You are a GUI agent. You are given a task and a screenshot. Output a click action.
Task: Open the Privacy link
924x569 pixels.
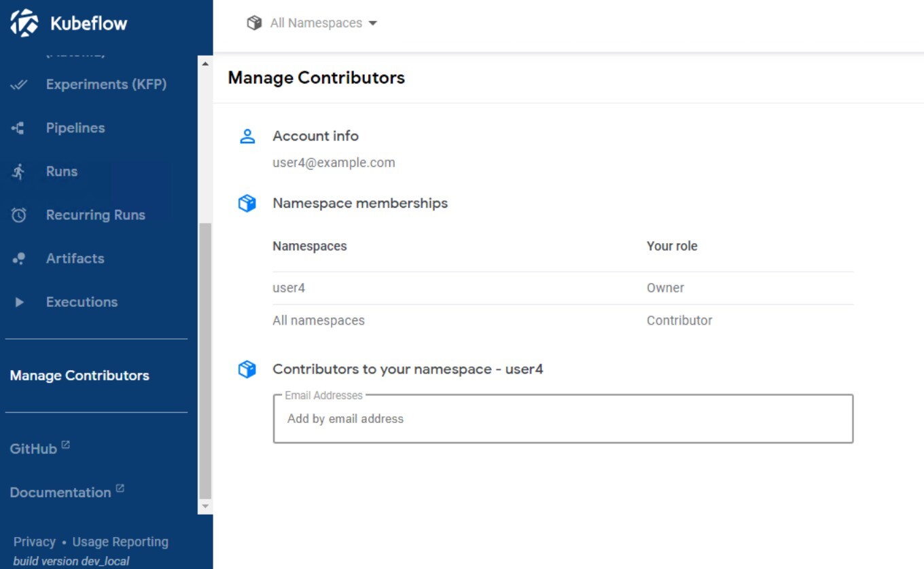(x=34, y=541)
